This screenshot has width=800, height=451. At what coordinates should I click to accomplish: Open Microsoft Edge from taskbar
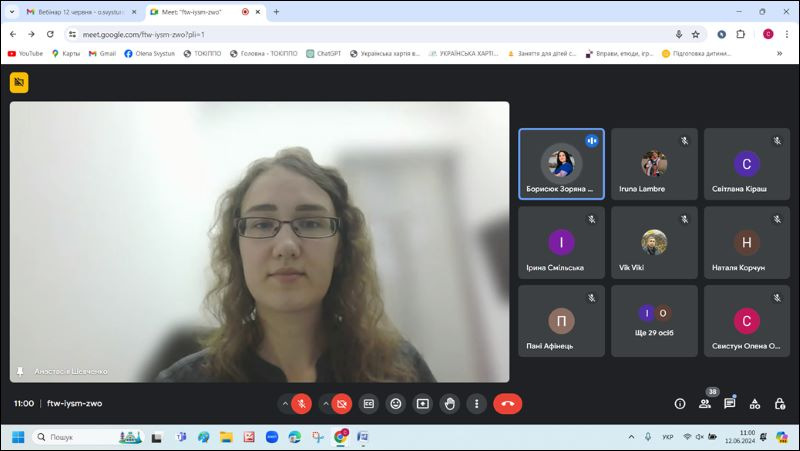click(295, 437)
